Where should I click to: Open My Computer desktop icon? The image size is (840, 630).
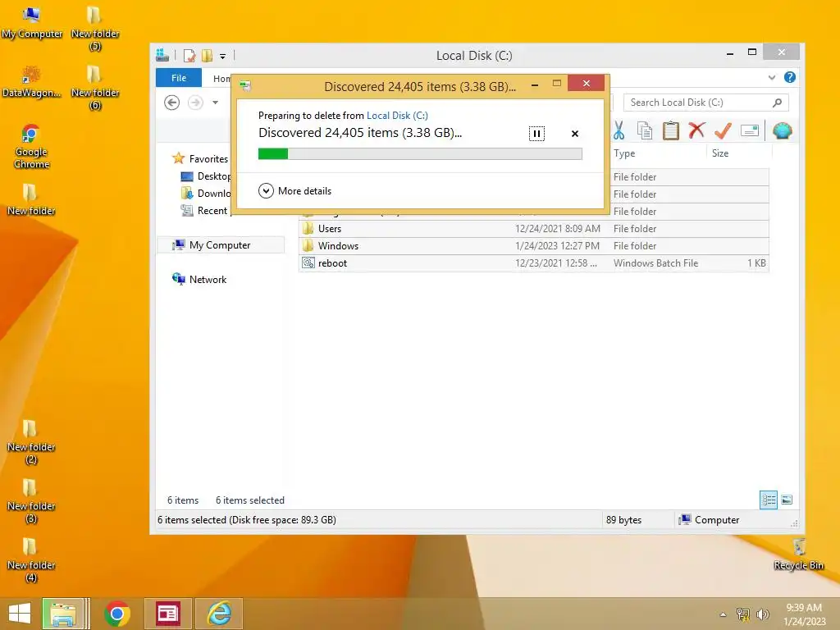[31, 22]
